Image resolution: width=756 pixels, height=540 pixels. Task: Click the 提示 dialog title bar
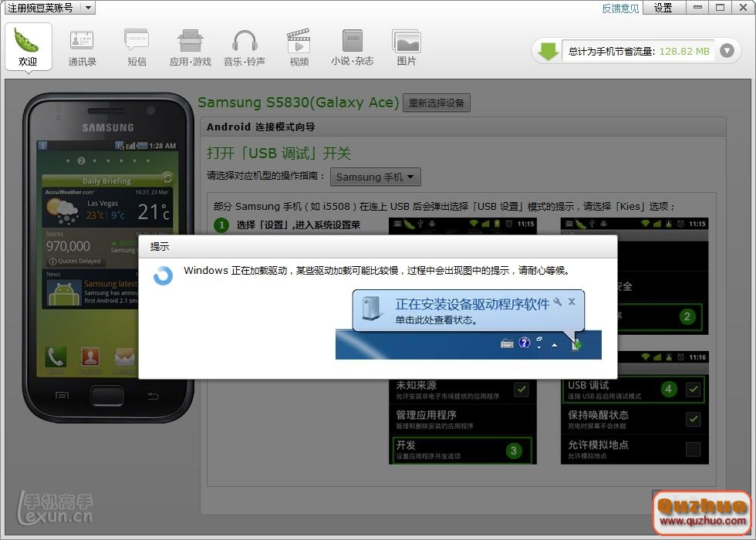(x=377, y=247)
